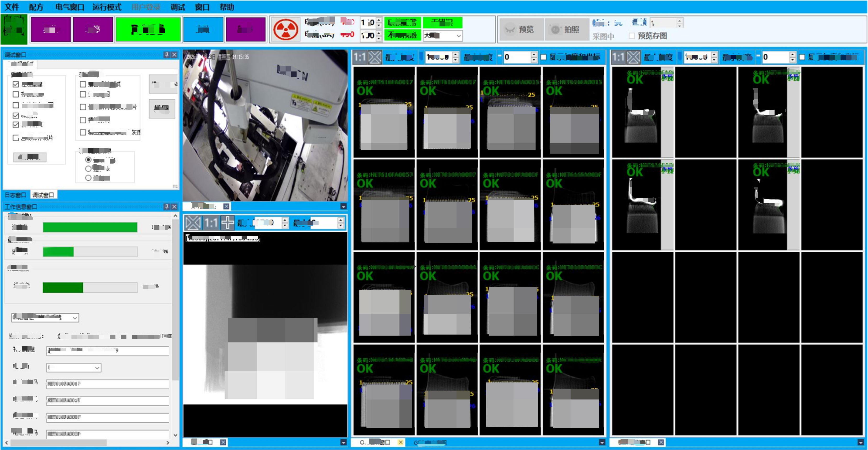Click the fit-to-window icon in the lower image viewer
The image size is (868, 450).
[193, 223]
